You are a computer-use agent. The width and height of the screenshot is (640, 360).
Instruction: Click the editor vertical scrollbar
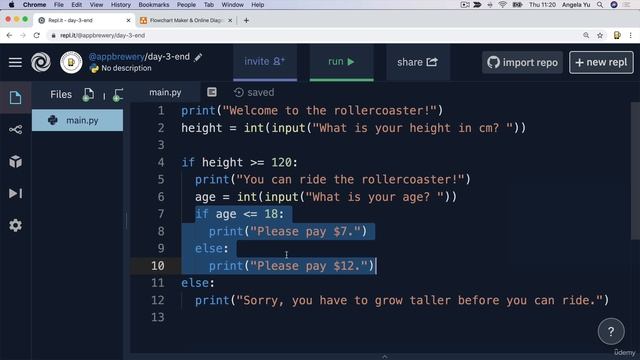pos(635,171)
